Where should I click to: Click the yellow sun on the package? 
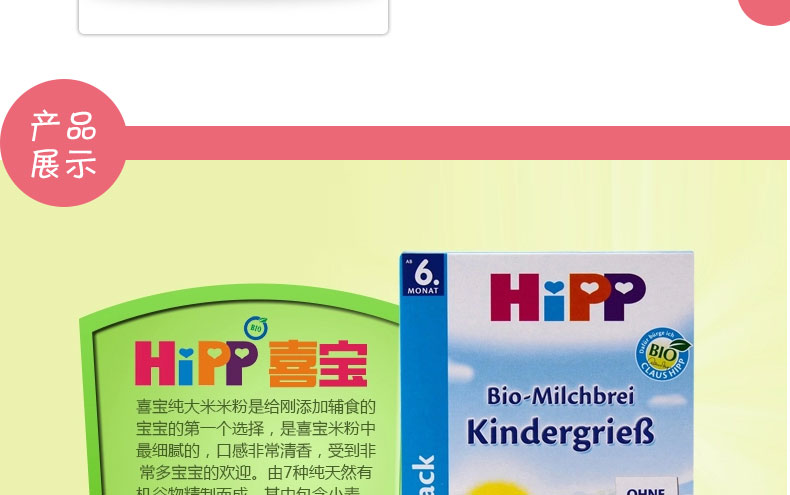[x=496, y=488]
